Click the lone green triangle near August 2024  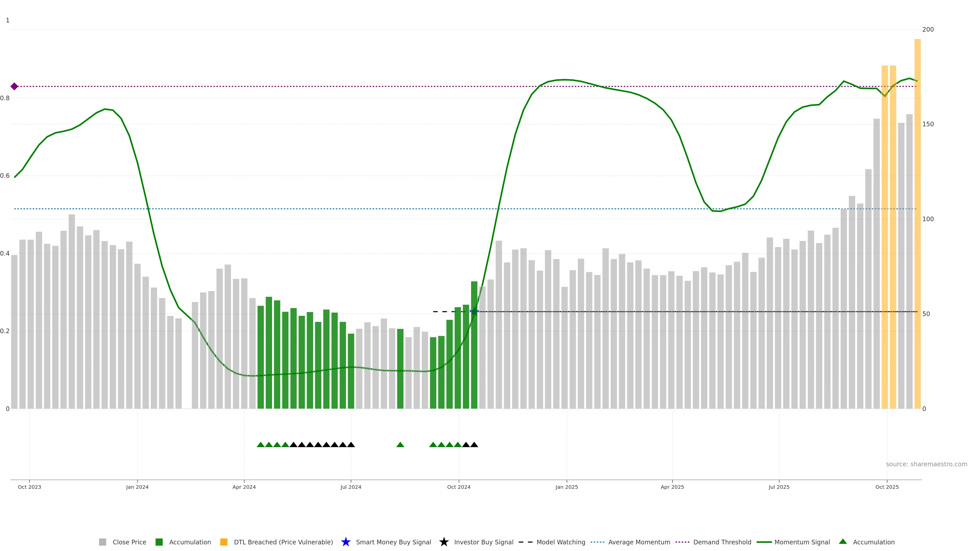tap(400, 445)
